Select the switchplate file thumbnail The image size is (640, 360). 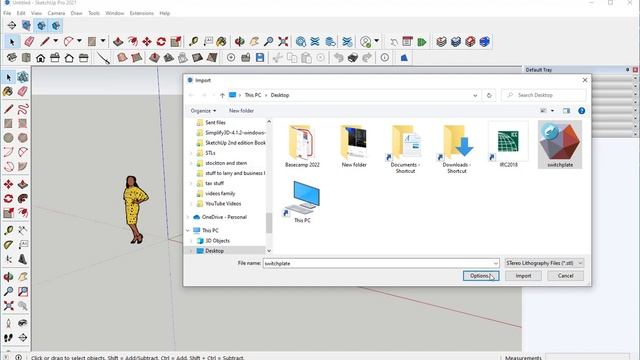[x=560, y=145]
